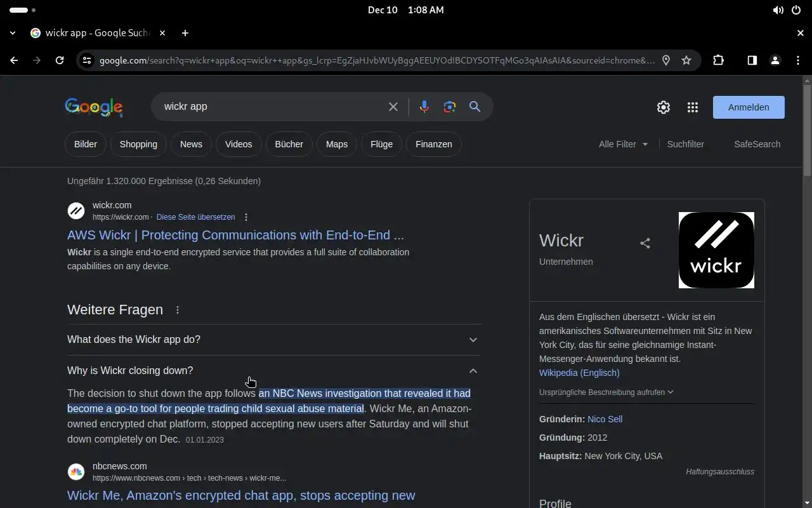Image resolution: width=812 pixels, height=508 pixels.
Task: Open Suchfilter tools
Action: point(686,144)
